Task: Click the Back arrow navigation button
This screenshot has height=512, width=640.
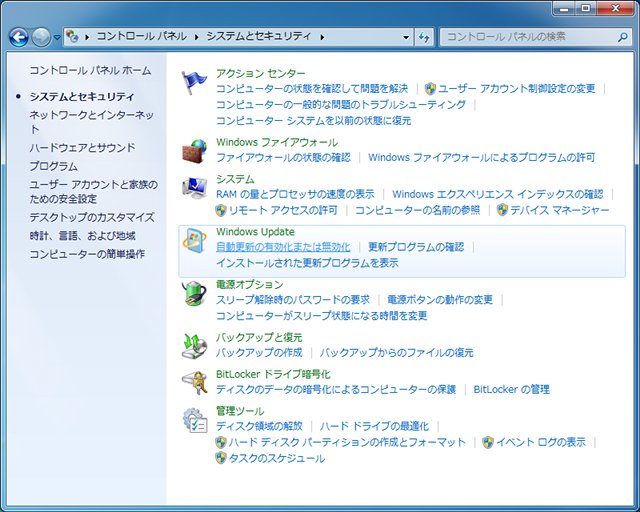Action: tap(19, 37)
